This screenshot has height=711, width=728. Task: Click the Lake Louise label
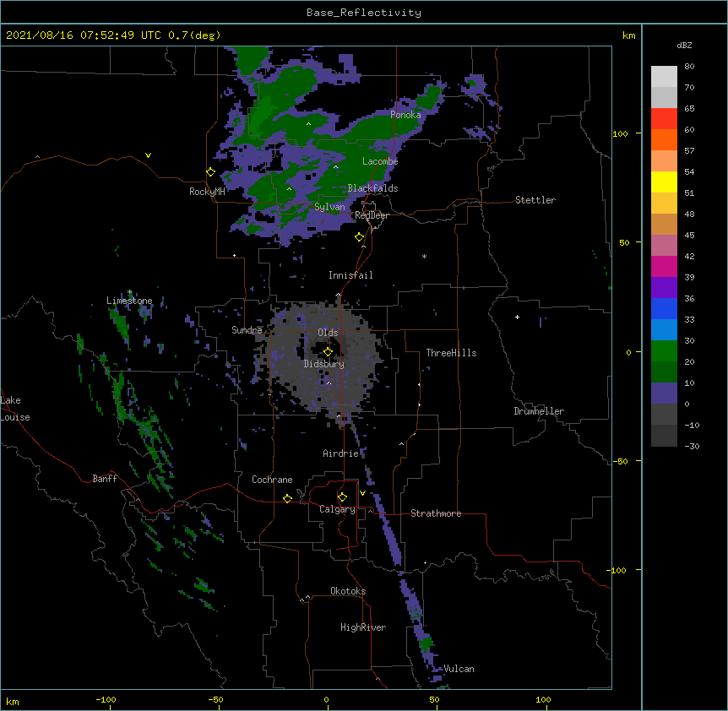(14, 409)
